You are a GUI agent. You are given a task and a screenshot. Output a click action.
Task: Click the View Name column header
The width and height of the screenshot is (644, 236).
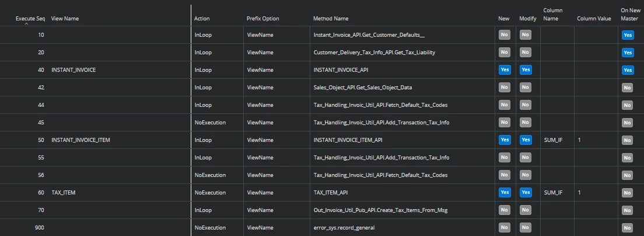(x=65, y=19)
